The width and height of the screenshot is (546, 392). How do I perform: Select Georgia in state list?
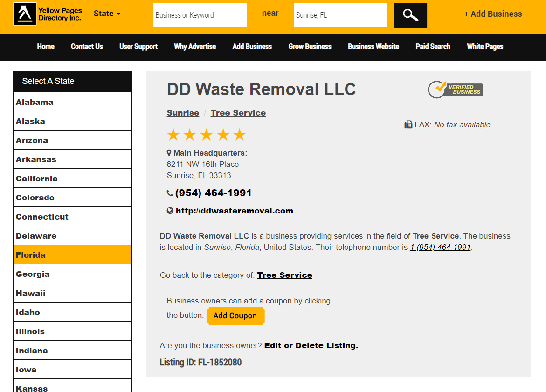tap(72, 274)
